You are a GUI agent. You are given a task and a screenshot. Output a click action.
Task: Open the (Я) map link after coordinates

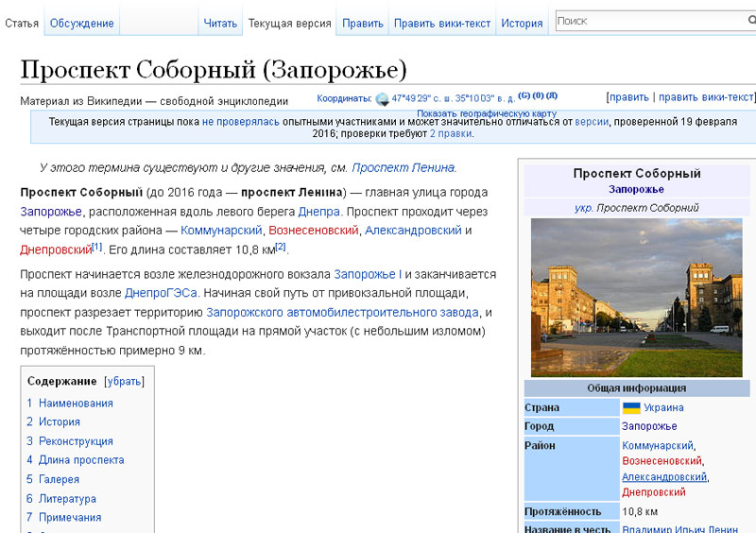(552, 96)
